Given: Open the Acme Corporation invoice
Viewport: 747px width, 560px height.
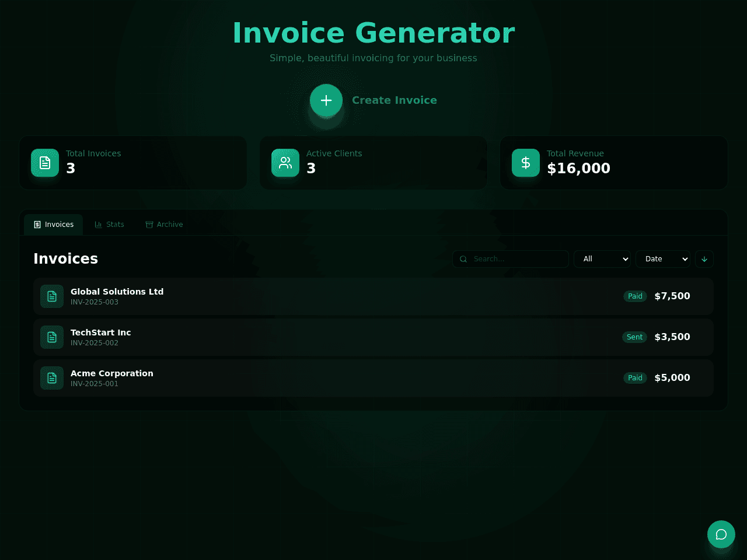Looking at the screenshot, I should pos(373,378).
